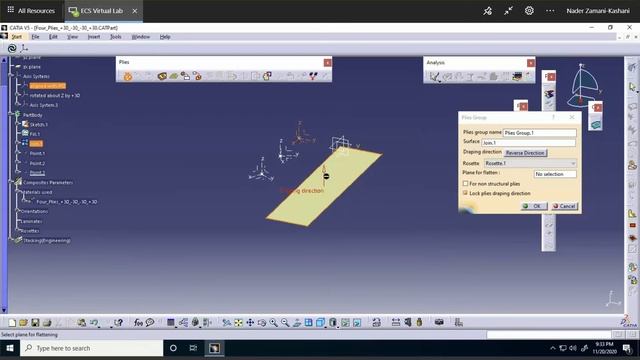Click the red Y-shaped icon in Plies toolbar
Viewport: 640px width, 360px height.
point(313,76)
